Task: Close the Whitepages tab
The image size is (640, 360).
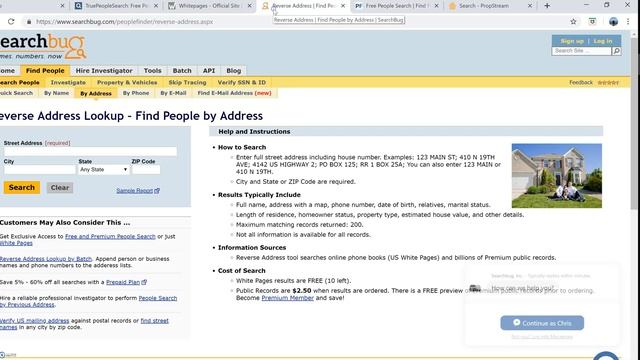Action: [x=249, y=6]
